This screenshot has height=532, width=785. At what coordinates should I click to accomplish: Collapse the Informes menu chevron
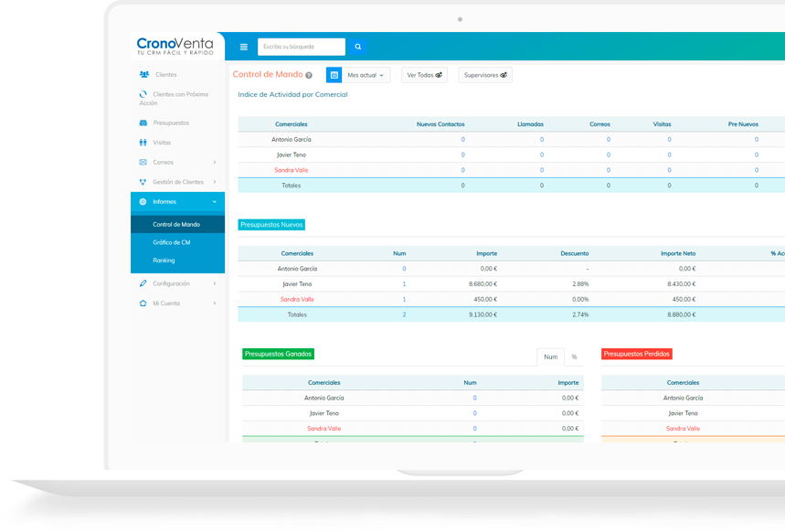[215, 202]
